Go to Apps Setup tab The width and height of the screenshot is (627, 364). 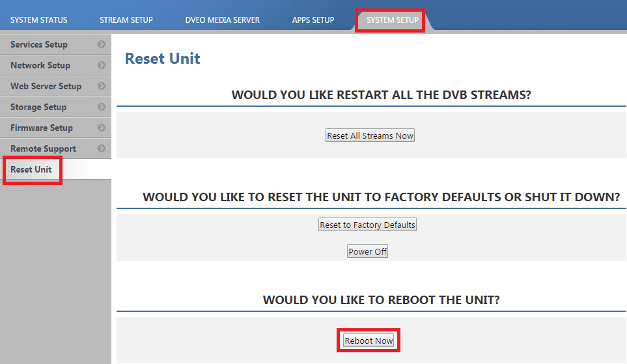click(x=313, y=20)
